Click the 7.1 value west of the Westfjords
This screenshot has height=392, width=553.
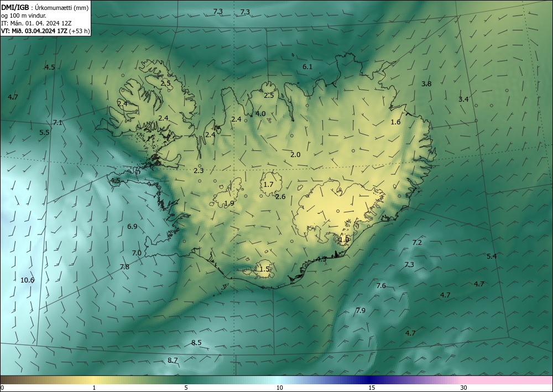(x=58, y=123)
